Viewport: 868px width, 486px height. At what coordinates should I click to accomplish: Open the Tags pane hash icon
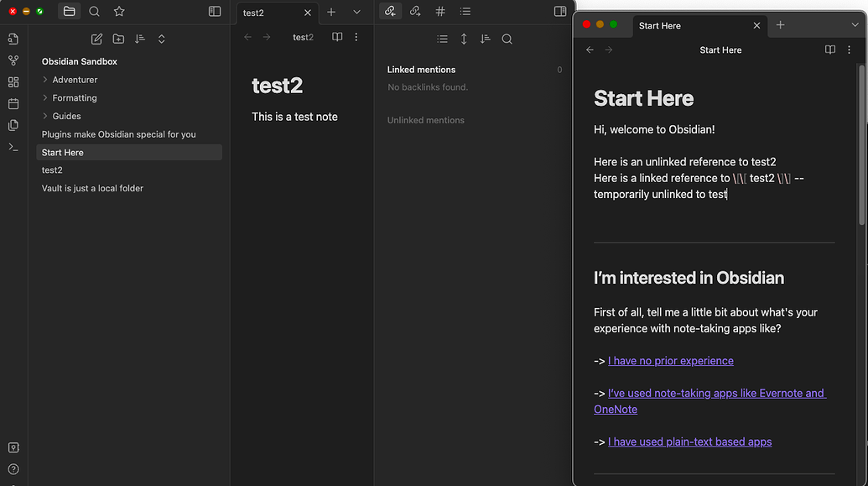click(440, 12)
